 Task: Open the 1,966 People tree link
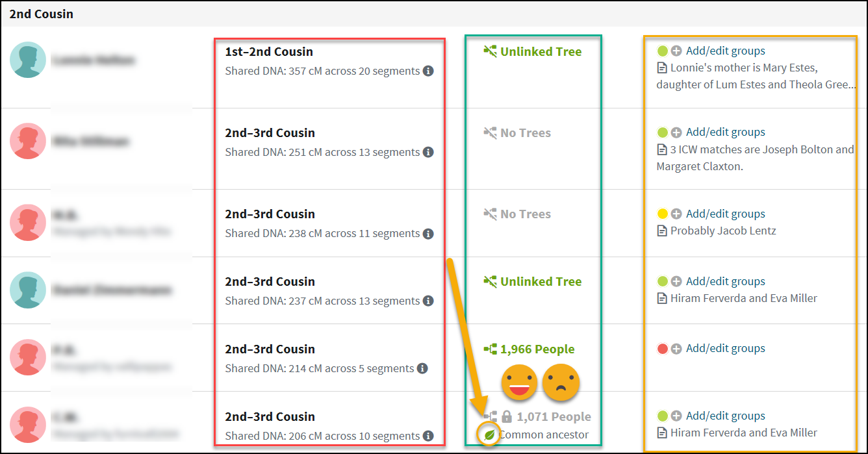[537, 349]
